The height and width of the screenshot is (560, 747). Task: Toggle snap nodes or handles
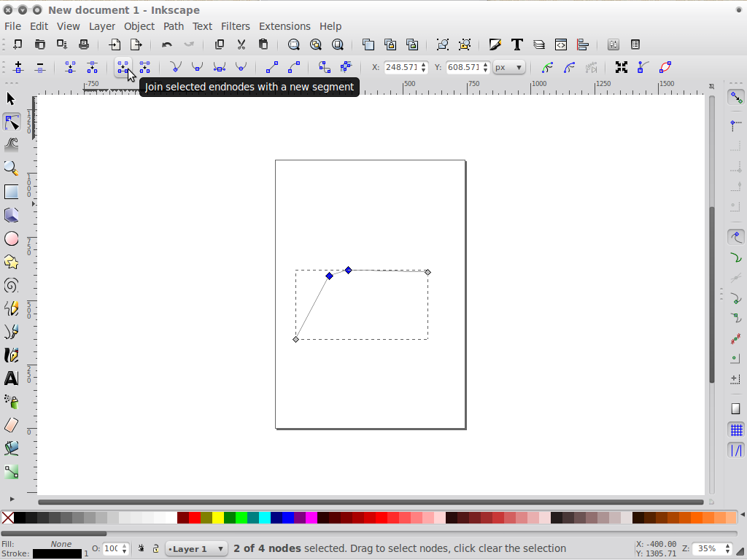pos(736,237)
